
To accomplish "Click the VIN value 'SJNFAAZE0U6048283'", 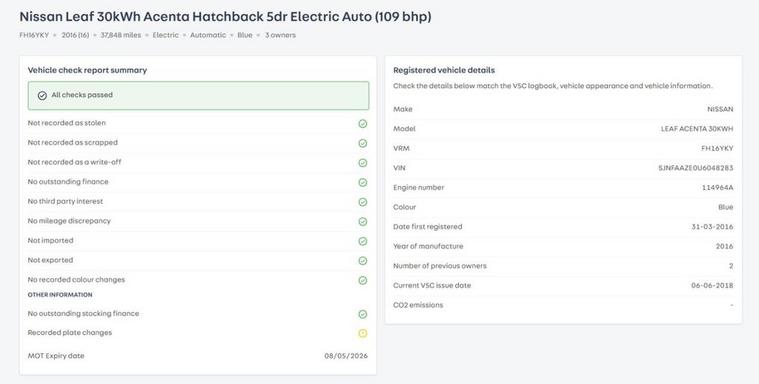I will (x=696, y=168).
